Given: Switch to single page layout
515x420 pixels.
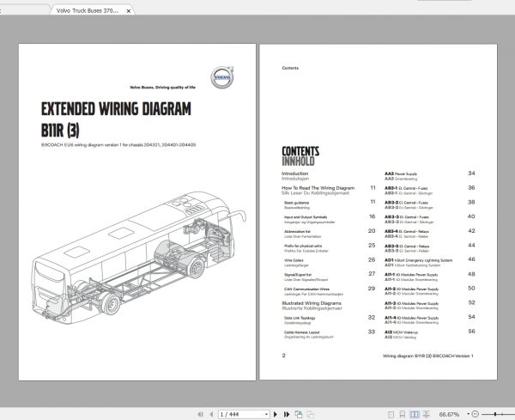Looking at the screenshot, I should [x=391, y=414].
